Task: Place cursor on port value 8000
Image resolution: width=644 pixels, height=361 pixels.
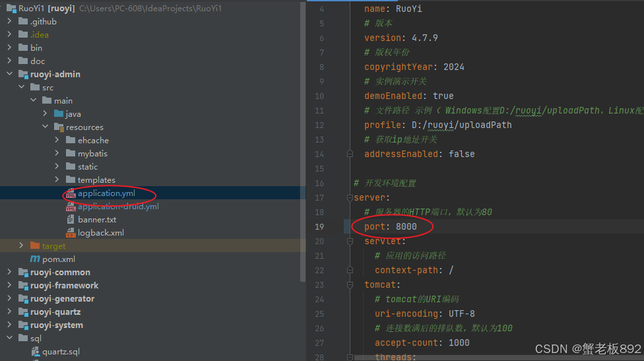Action: click(406, 227)
